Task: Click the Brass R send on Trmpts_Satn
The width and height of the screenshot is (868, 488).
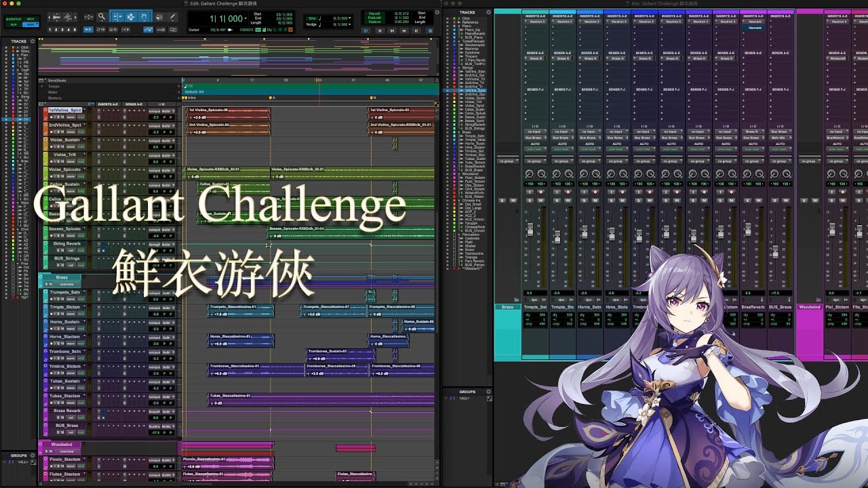Action: click(536, 58)
